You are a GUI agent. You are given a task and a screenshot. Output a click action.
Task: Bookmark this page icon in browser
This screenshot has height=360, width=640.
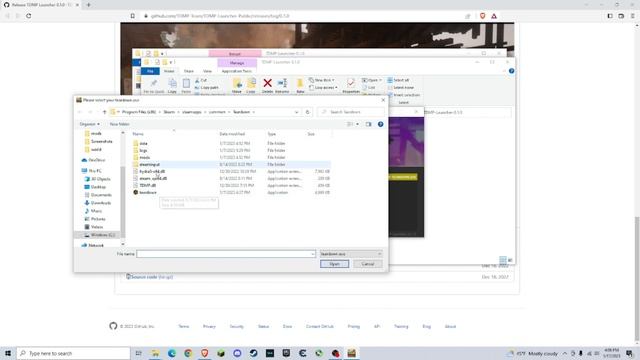click(x=133, y=16)
